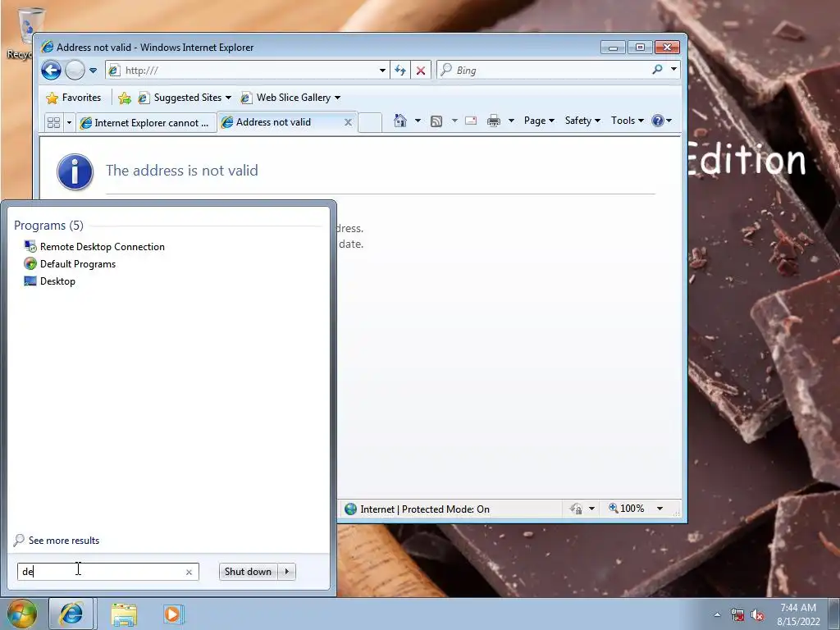The height and width of the screenshot is (630, 840).
Task: Click the Shut down button
Action: click(x=248, y=572)
